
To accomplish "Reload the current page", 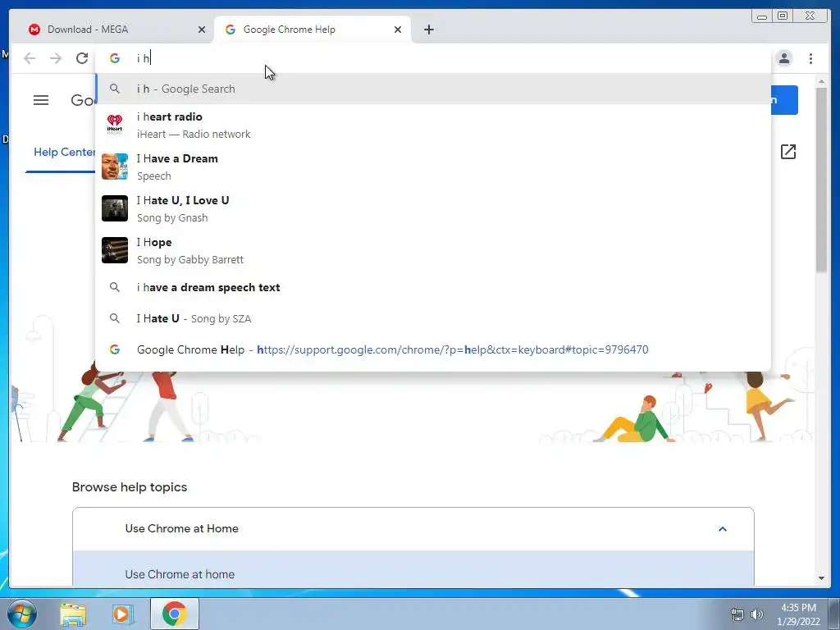I will pos(82,58).
